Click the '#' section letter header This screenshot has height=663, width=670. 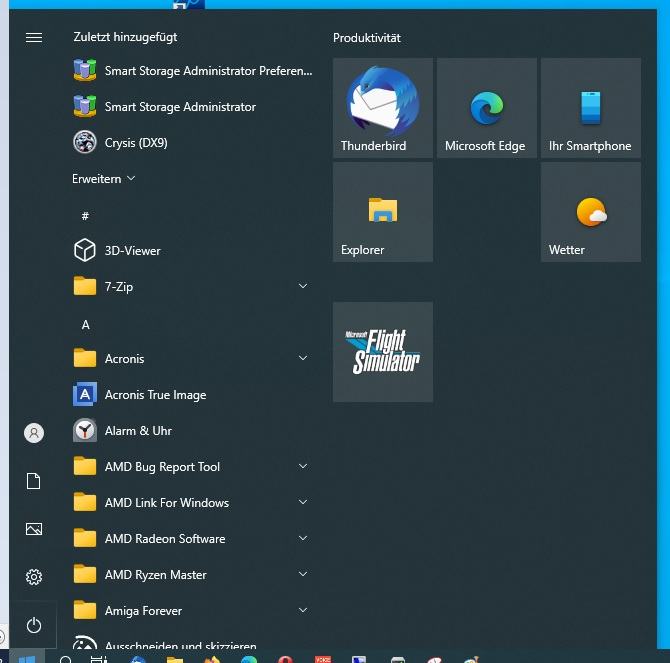85,216
